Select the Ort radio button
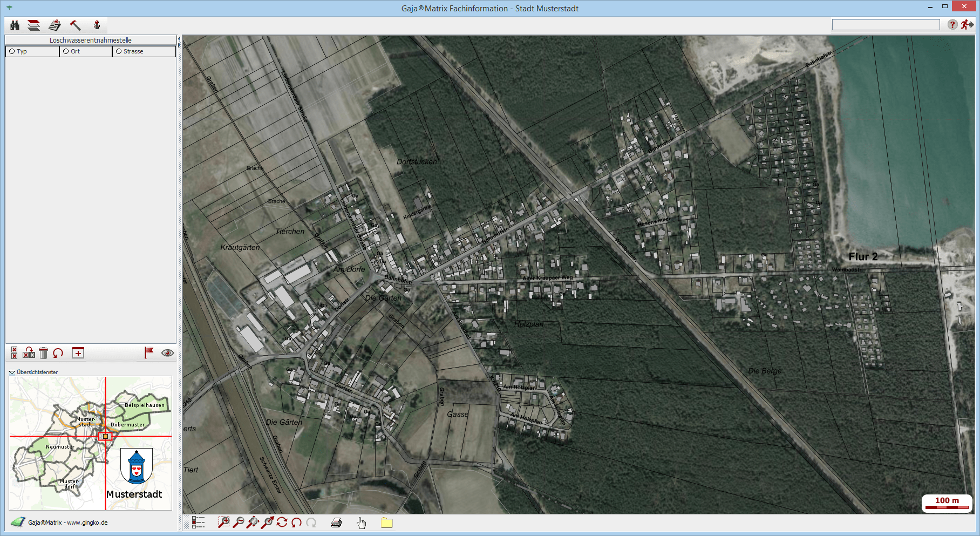This screenshot has height=536, width=980. coord(66,51)
